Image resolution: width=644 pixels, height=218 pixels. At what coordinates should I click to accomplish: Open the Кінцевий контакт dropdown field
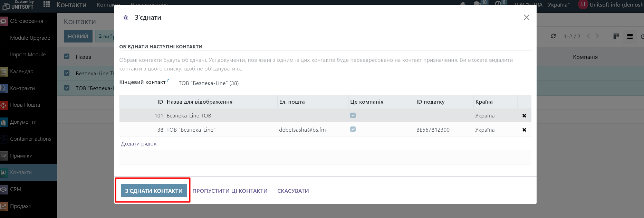(349, 83)
